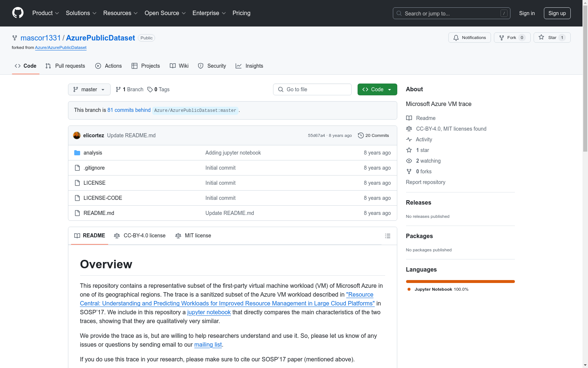
Task: Open the Actions tab
Action: 108,66
